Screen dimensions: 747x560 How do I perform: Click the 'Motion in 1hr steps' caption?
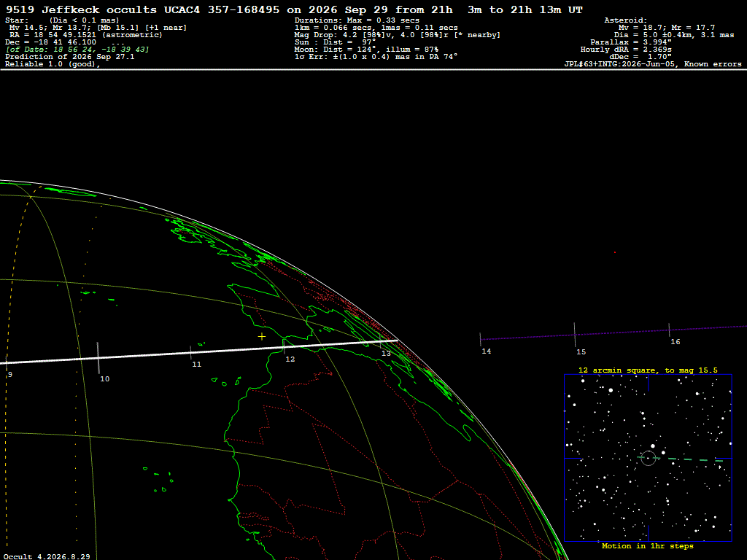[x=648, y=545]
